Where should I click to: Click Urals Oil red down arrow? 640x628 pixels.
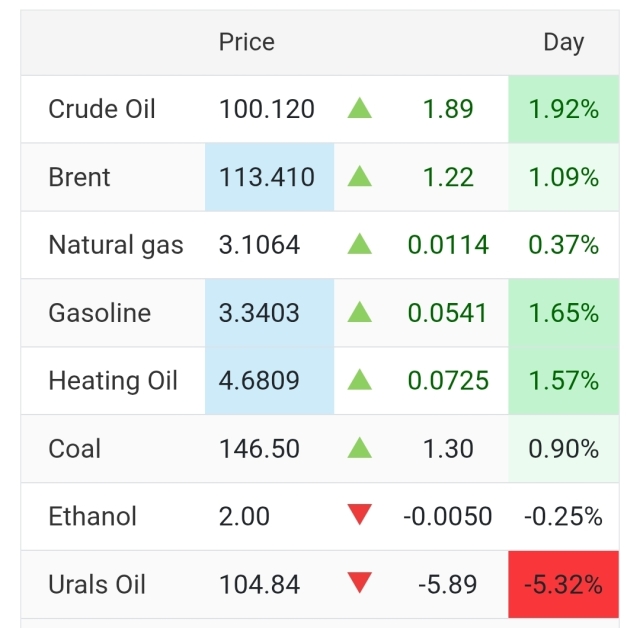pyautogui.click(x=360, y=584)
